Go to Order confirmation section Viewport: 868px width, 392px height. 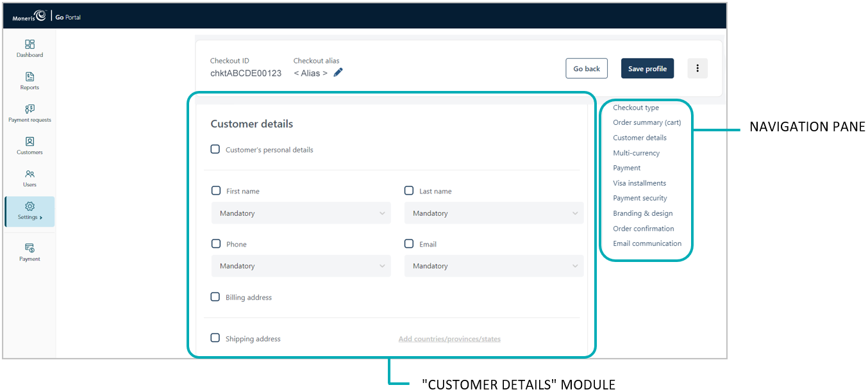644,228
